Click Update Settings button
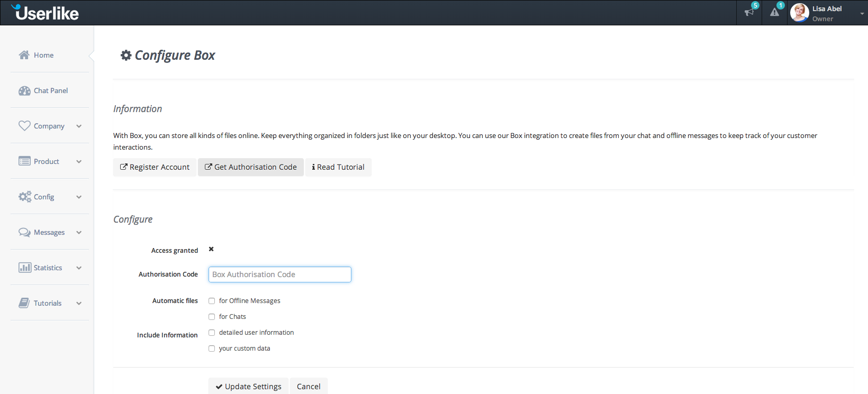Screen dimensions: 868x394 pos(248,386)
